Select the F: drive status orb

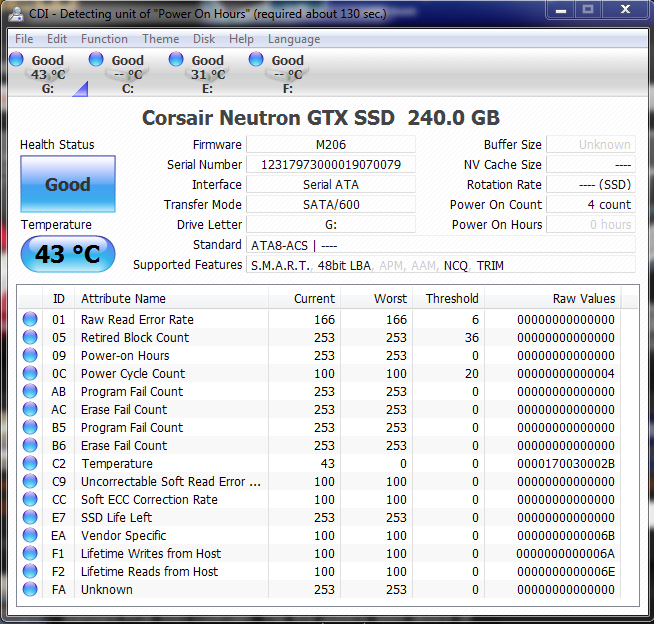[257, 60]
